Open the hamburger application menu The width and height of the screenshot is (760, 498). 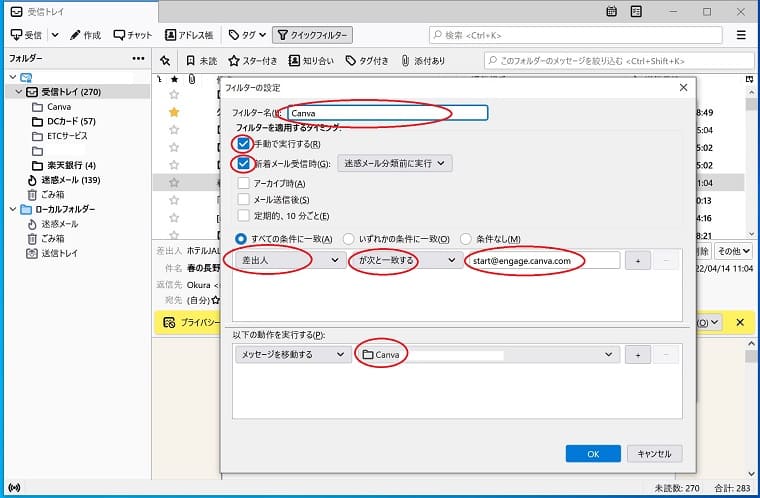tap(741, 35)
